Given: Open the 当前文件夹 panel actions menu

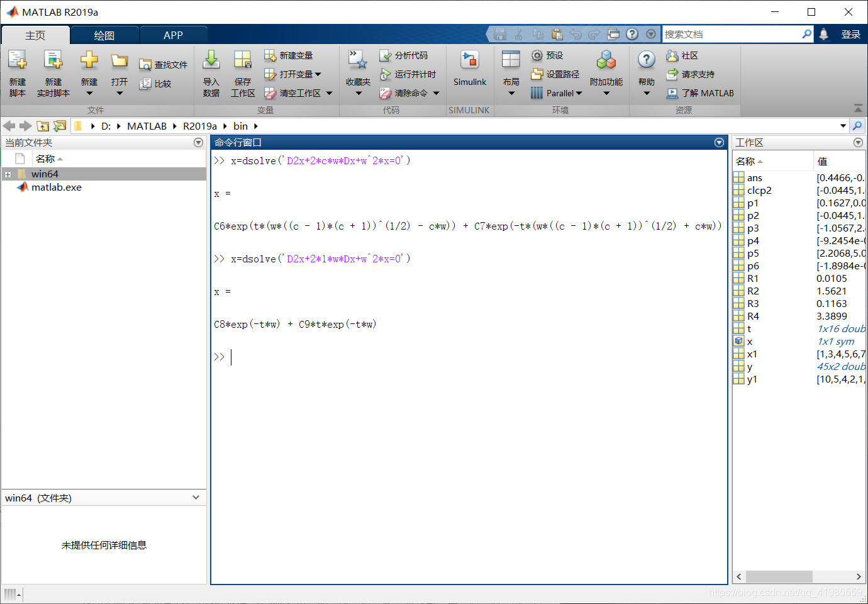Looking at the screenshot, I should pos(198,143).
